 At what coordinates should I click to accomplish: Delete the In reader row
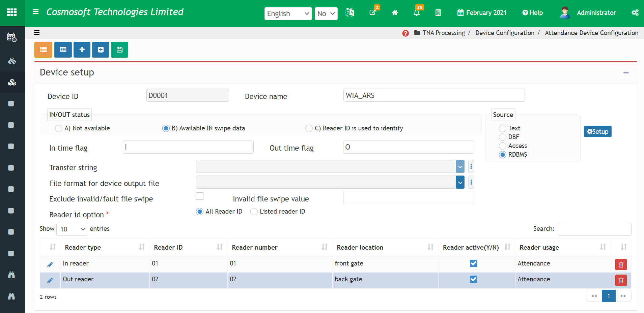coord(621,264)
